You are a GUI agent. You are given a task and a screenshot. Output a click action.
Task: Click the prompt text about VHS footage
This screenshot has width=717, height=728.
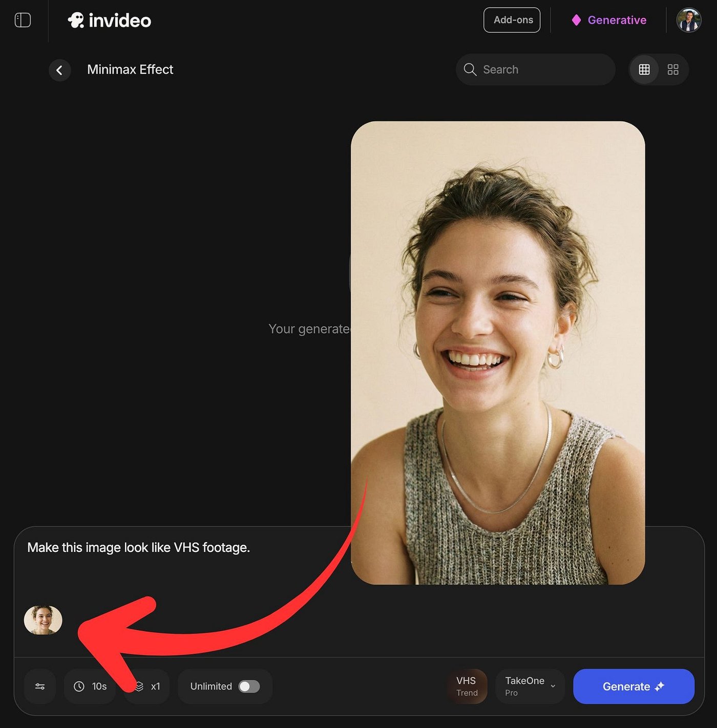pyautogui.click(x=138, y=548)
